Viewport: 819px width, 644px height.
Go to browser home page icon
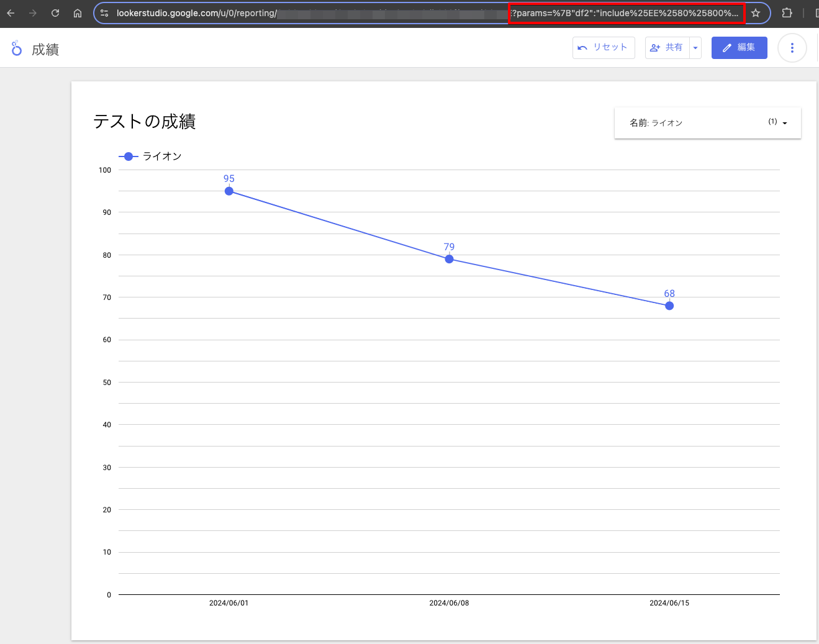click(78, 13)
